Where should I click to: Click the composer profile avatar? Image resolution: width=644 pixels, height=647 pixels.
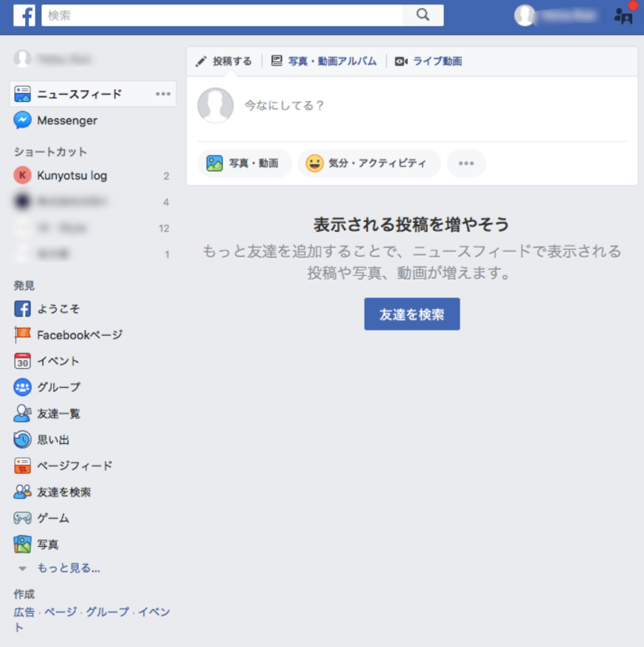[x=216, y=106]
